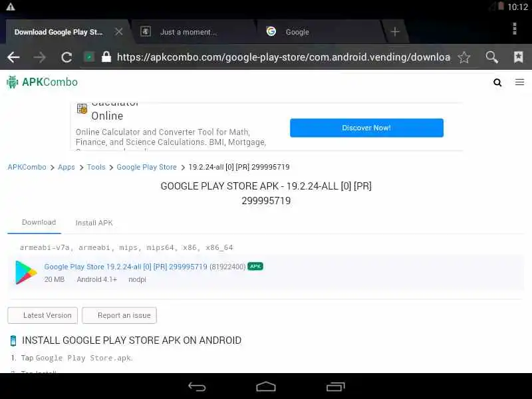The image size is (532, 399).
Task: Open a new tab with plus icon
Action: pyautogui.click(x=395, y=32)
